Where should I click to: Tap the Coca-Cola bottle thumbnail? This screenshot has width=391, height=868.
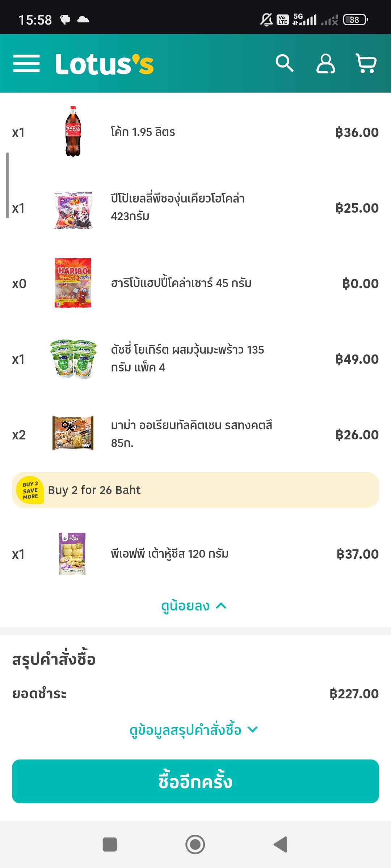[x=73, y=131]
